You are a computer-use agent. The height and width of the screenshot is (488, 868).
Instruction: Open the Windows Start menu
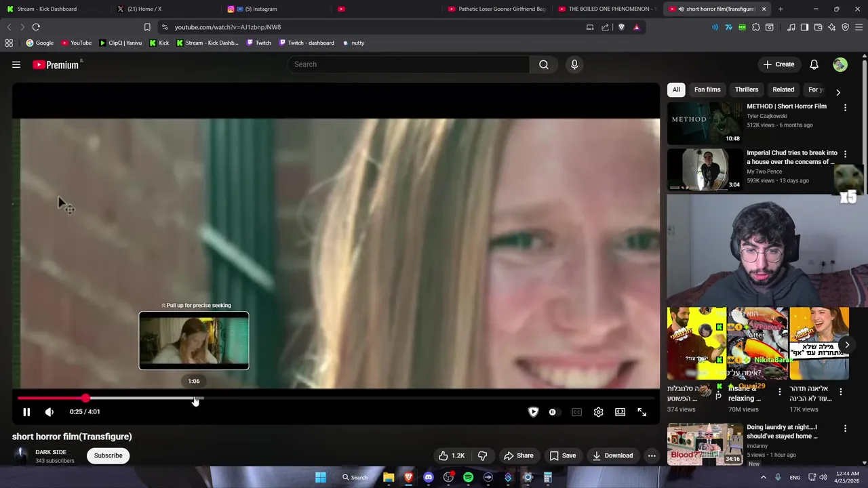coord(321,477)
